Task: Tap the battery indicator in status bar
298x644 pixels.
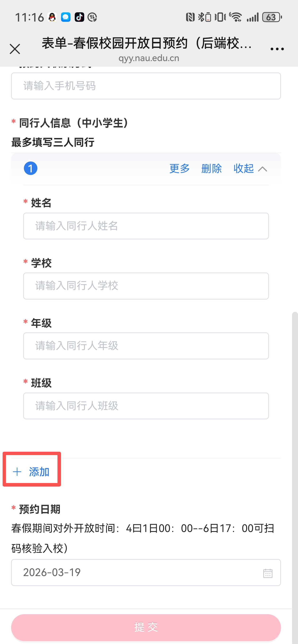Action: click(x=272, y=17)
